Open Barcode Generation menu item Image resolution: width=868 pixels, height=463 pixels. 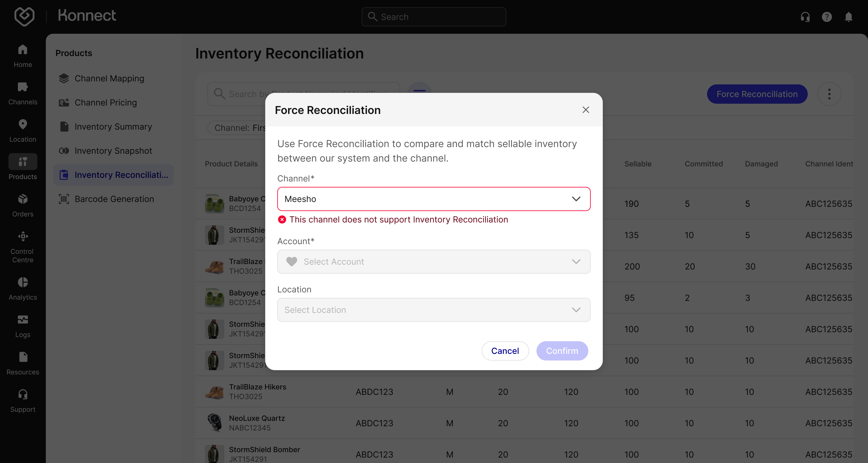113,199
